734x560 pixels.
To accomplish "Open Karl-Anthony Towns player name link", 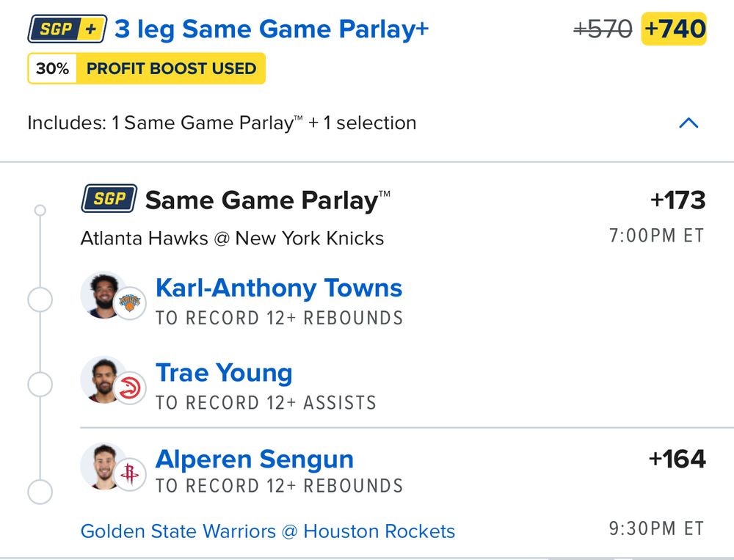I will (279, 288).
